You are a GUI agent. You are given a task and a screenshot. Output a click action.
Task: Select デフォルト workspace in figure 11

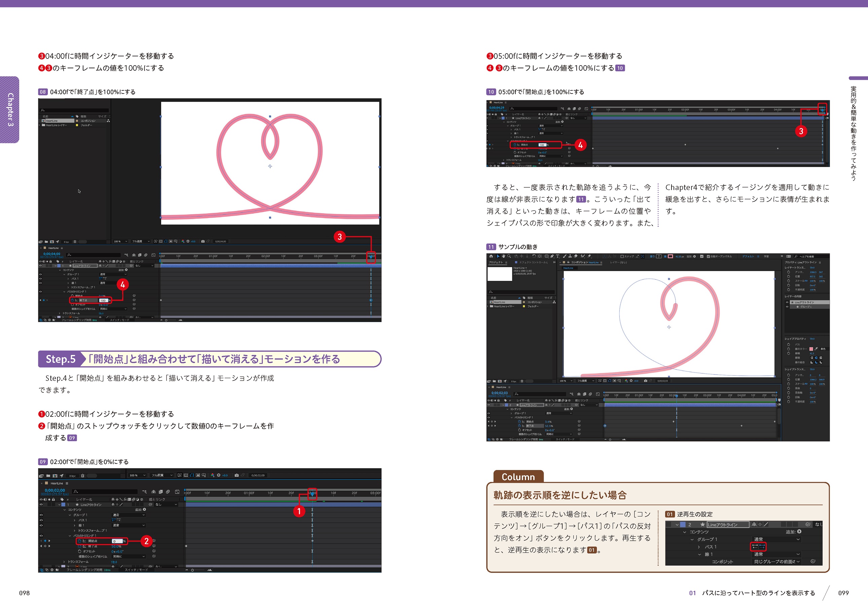coord(748,256)
